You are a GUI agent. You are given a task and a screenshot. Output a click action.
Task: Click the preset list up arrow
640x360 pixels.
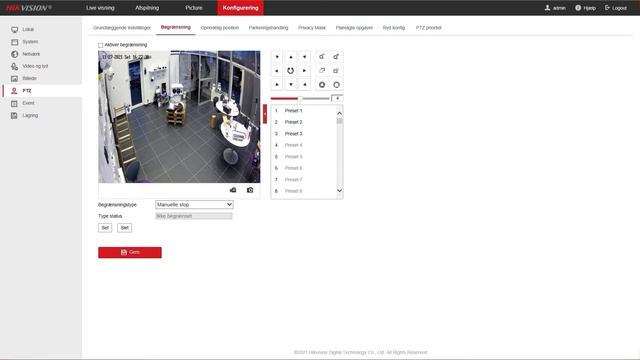[x=339, y=113]
